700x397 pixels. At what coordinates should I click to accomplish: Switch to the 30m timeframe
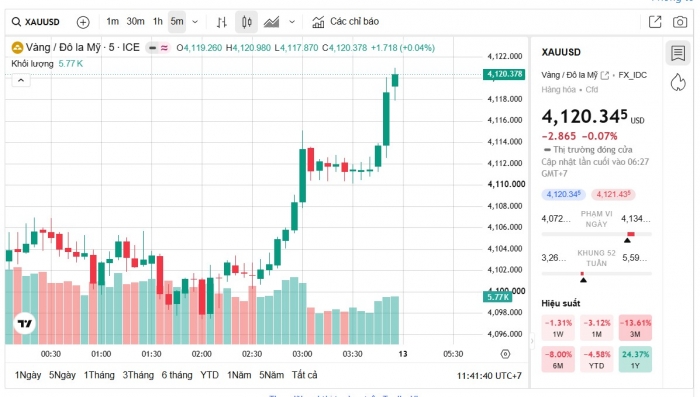[135, 21]
